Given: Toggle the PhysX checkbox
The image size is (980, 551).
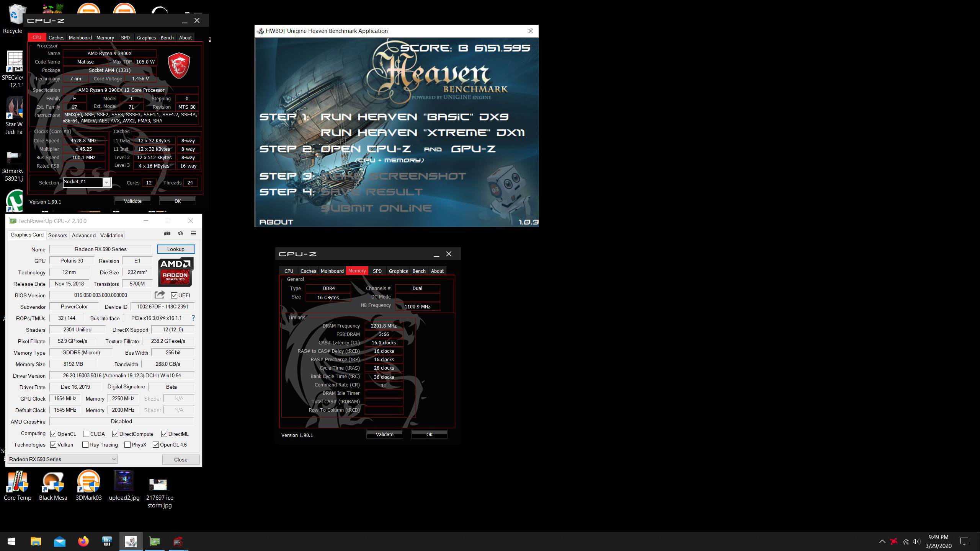Looking at the screenshot, I should [x=127, y=445].
